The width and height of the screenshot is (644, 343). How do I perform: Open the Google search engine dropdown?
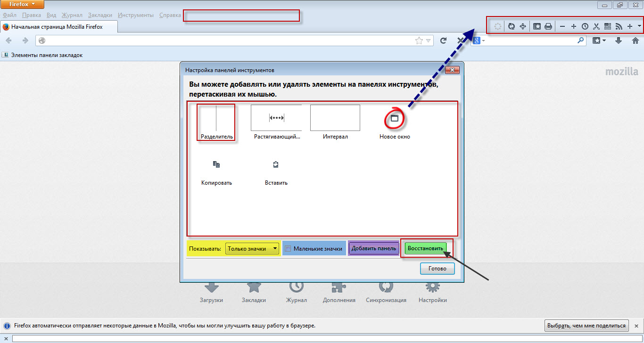(x=479, y=41)
